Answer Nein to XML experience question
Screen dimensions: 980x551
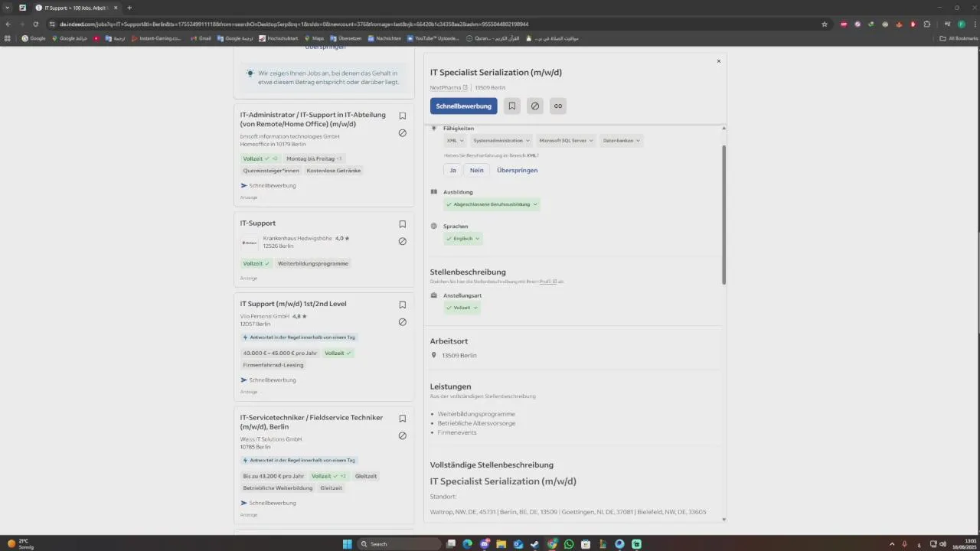(476, 170)
